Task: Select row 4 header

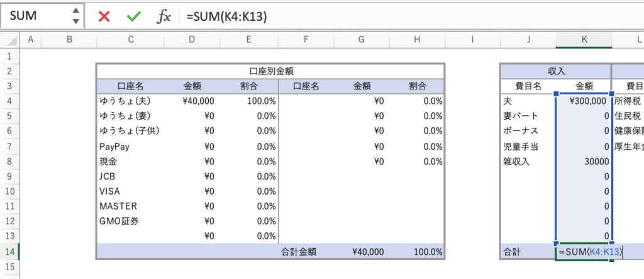Action: point(9,101)
